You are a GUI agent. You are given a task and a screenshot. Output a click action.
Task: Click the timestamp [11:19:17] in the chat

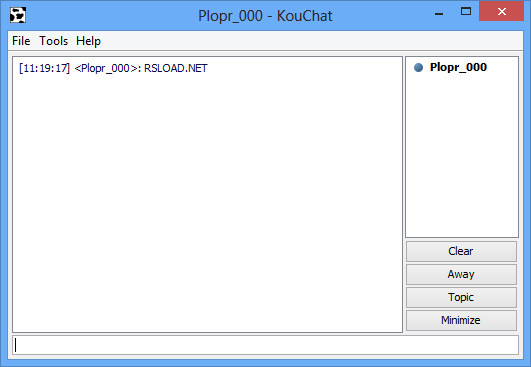pos(44,68)
